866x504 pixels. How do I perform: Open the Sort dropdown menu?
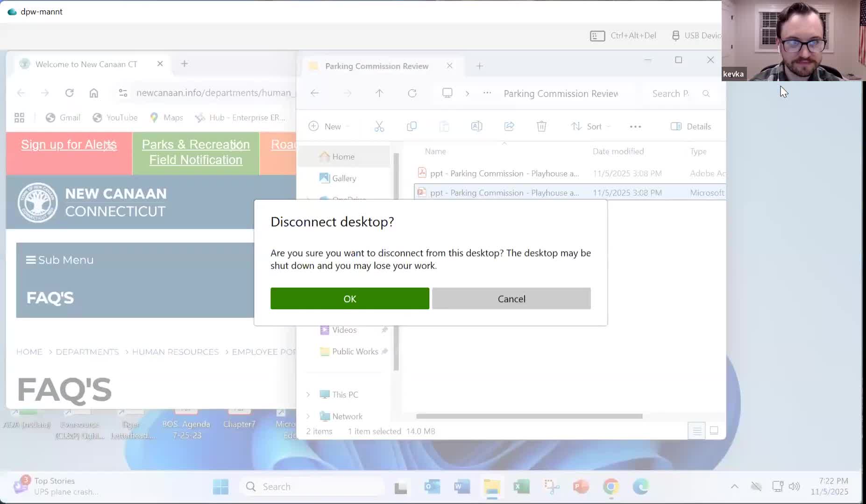(590, 126)
